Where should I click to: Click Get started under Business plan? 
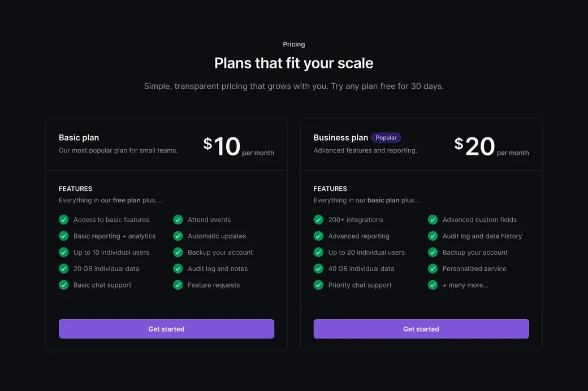[x=421, y=328]
